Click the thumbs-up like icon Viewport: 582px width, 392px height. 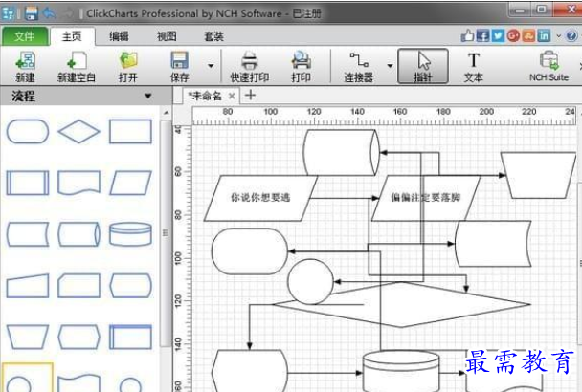pos(467,35)
